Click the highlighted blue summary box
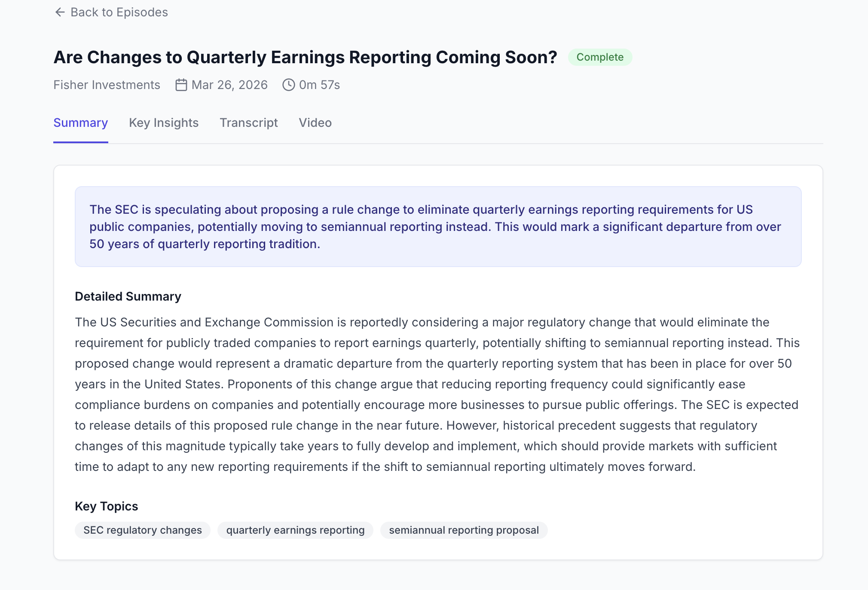The height and width of the screenshot is (590, 868). click(438, 227)
